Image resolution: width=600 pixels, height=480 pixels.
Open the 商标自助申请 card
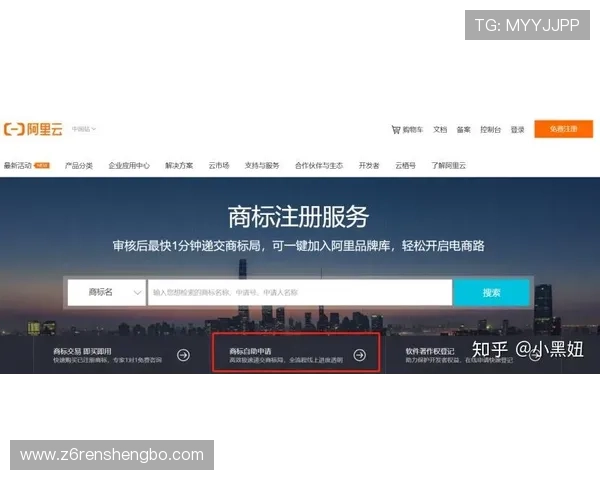(296, 353)
